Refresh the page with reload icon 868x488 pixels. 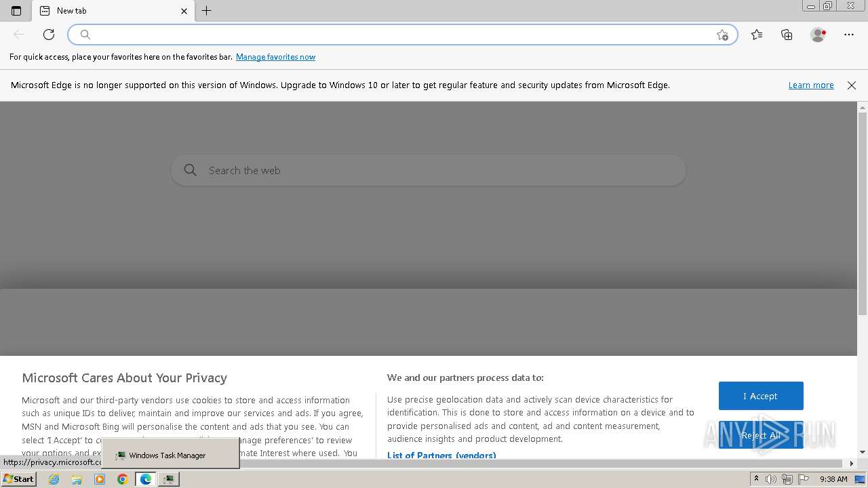pyautogui.click(x=49, y=35)
